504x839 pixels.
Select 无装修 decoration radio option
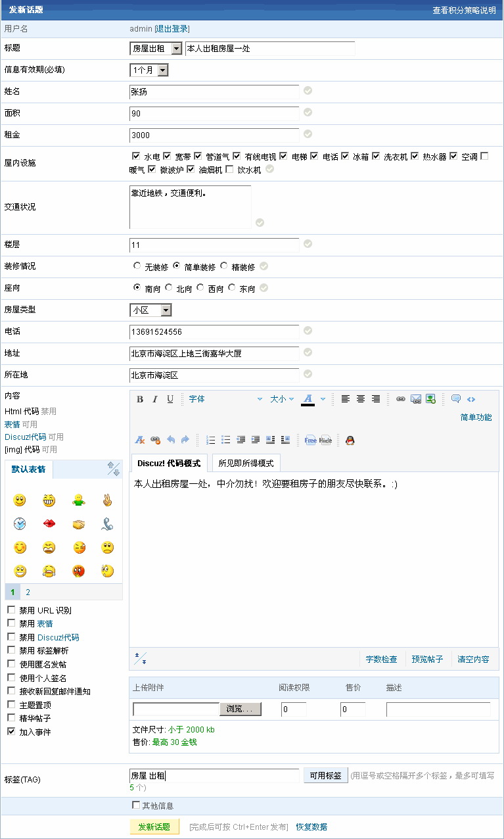[137, 266]
